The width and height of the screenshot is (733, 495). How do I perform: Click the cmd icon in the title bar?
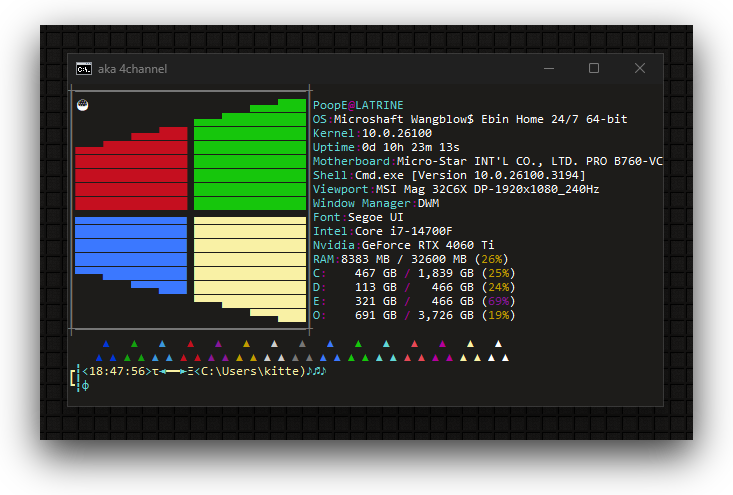pyautogui.click(x=84, y=69)
